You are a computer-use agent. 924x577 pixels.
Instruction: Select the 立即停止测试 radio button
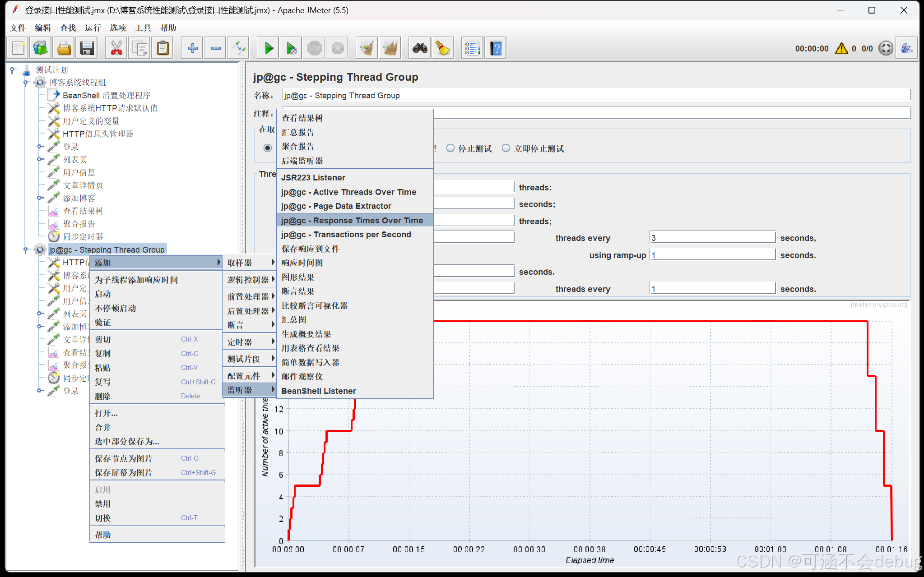[506, 148]
